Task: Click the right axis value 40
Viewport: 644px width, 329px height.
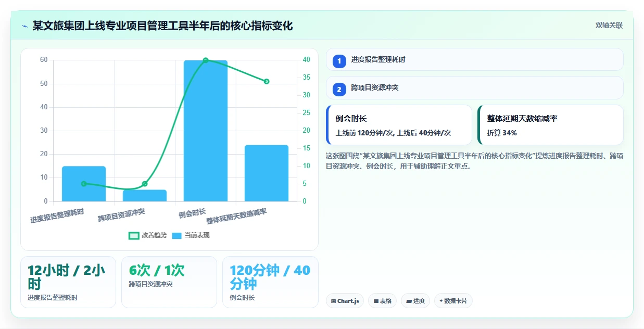Action: click(x=307, y=60)
